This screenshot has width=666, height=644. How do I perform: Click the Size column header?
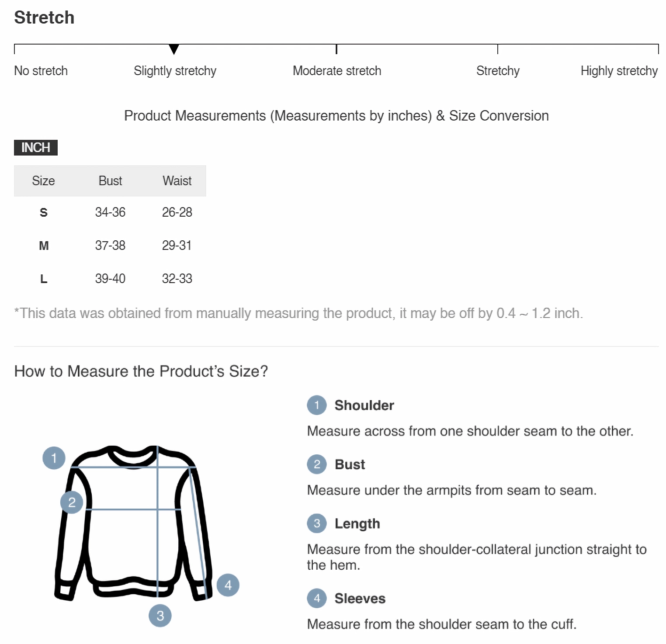[x=43, y=181]
